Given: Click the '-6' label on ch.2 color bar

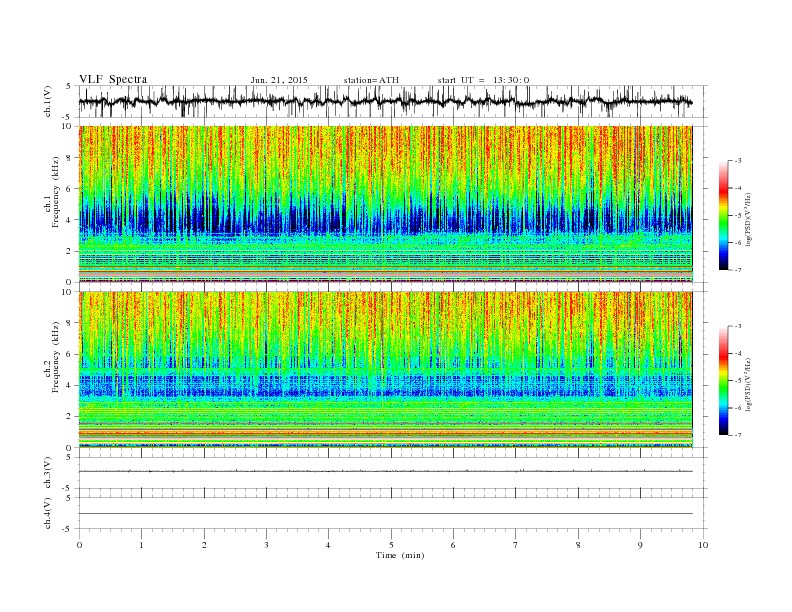Looking at the screenshot, I should pos(737,408).
